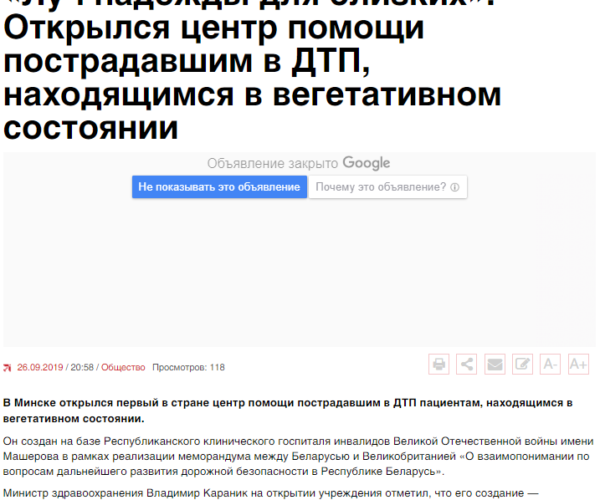The height and width of the screenshot is (500, 600).
Task: Click the 'Просмотров: 118' text
Action: click(189, 367)
